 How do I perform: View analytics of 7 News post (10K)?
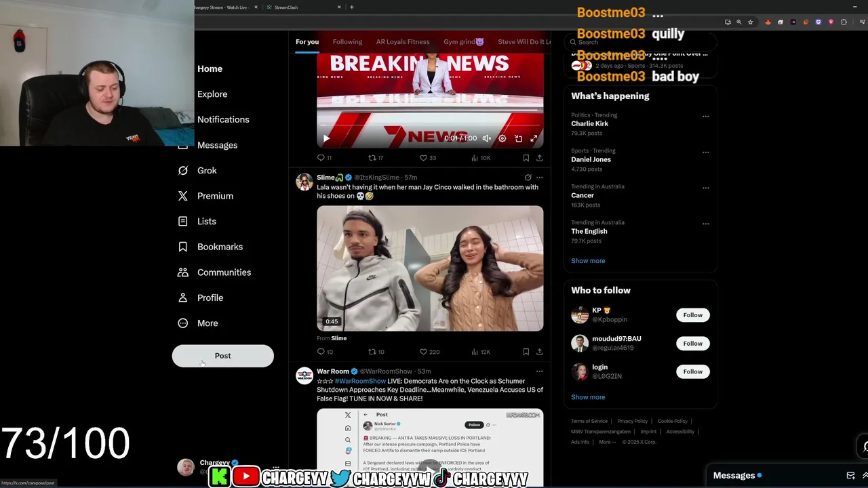[480, 158]
